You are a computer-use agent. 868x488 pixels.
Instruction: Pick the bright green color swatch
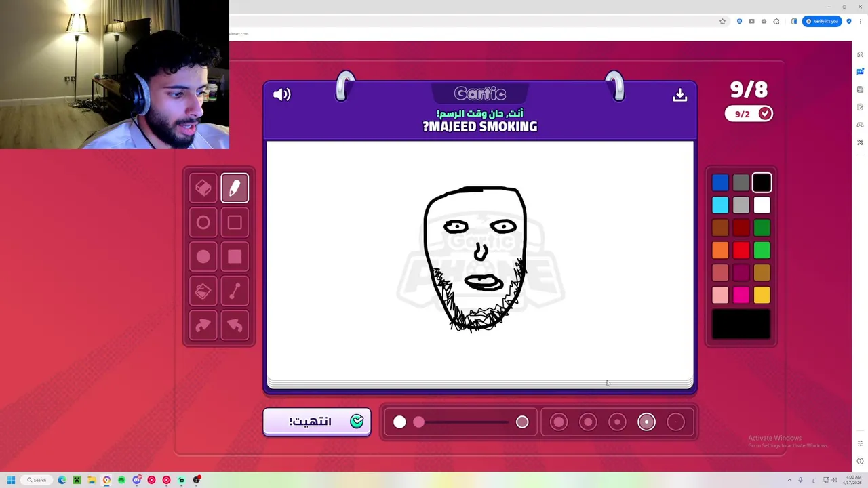(762, 250)
